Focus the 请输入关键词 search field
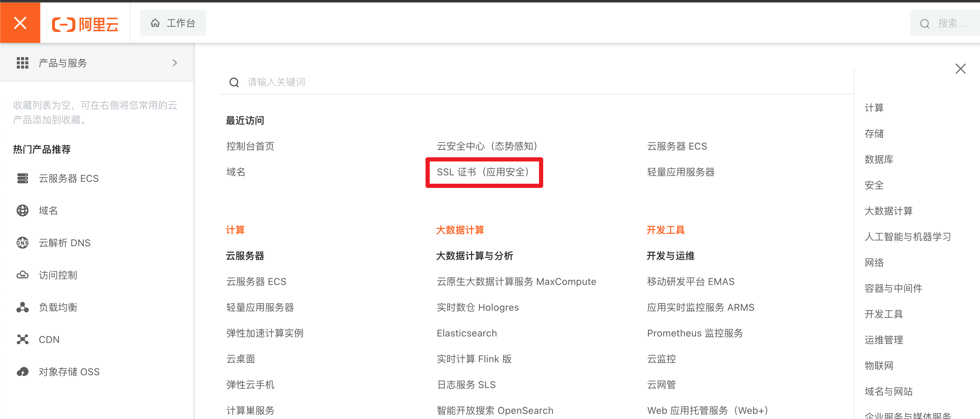 (x=536, y=82)
